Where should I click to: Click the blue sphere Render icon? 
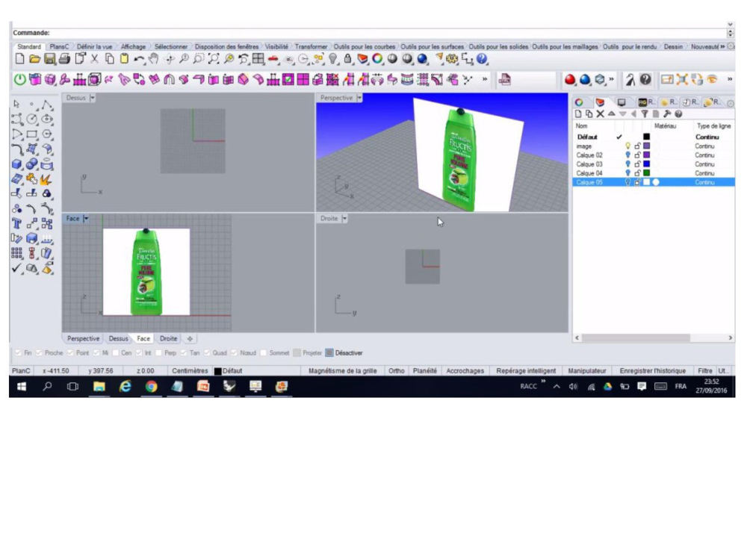422,59
